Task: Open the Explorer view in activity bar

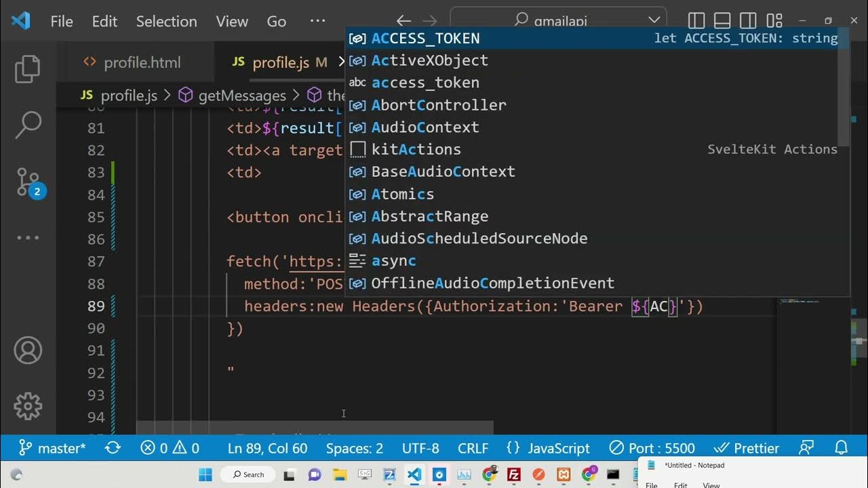Action: [28, 69]
